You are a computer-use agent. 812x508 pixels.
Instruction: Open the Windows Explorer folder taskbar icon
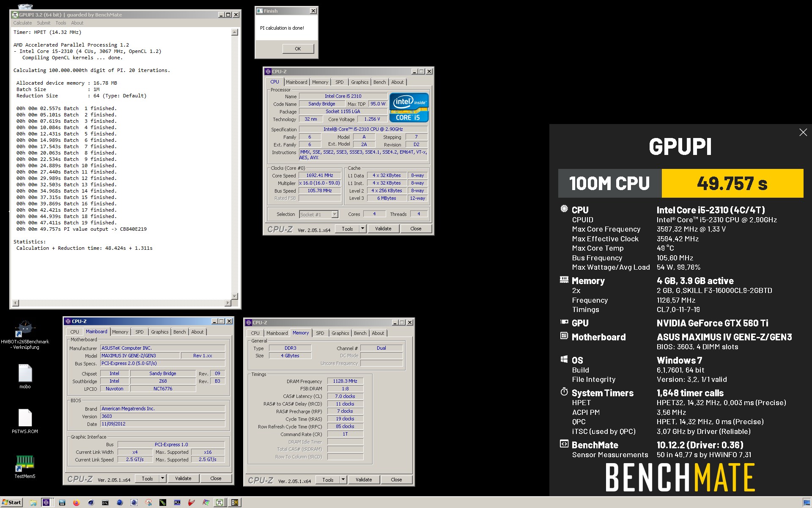tap(33, 502)
